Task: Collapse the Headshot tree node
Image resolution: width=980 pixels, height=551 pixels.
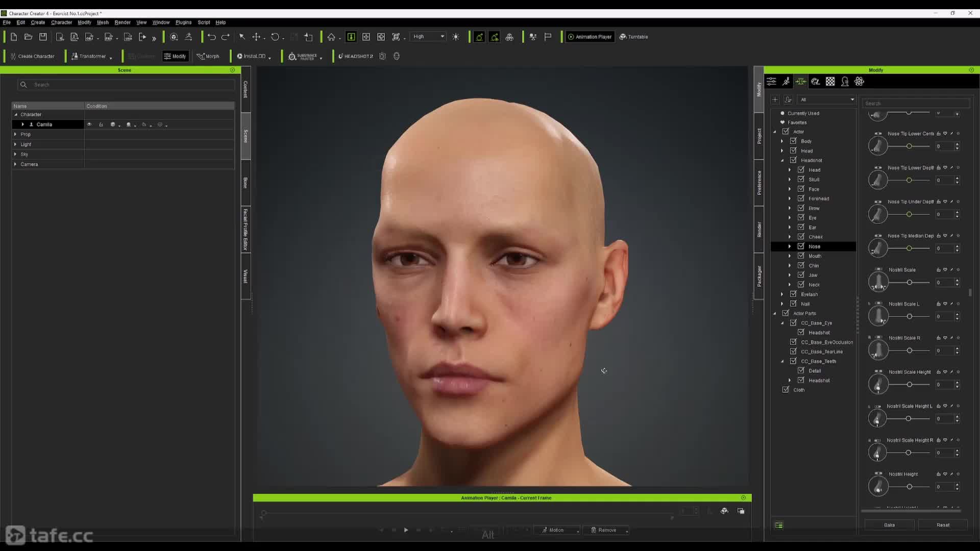Action: (x=782, y=160)
